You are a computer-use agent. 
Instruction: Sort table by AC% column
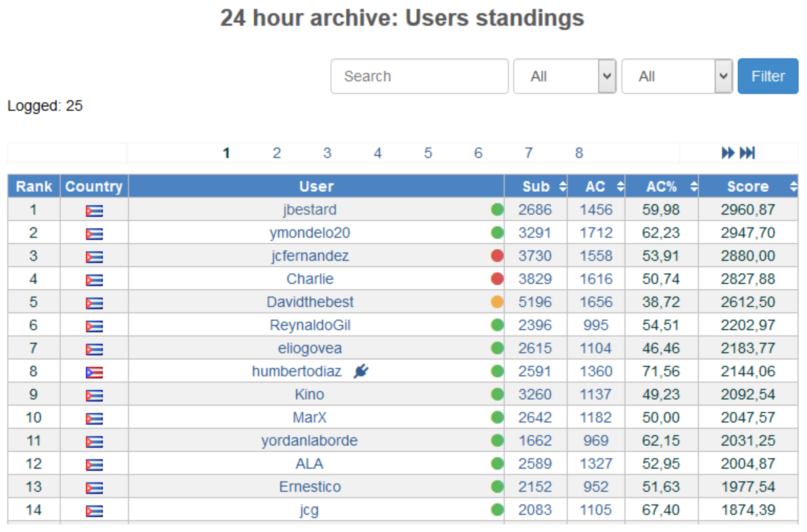pos(694,186)
